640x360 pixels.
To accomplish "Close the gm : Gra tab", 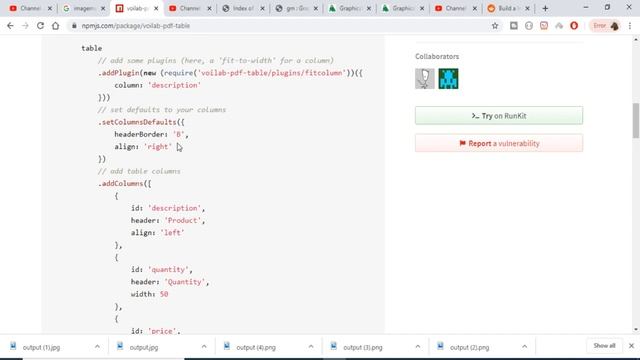I will (x=316, y=8).
